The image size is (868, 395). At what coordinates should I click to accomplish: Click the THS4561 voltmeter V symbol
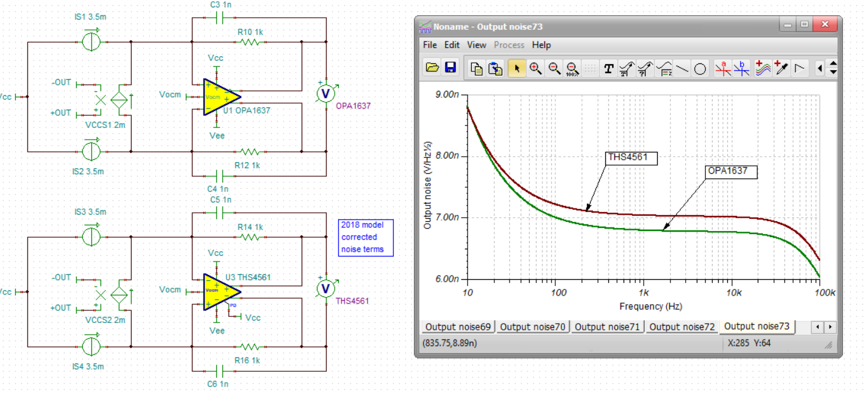tap(326, 288)
